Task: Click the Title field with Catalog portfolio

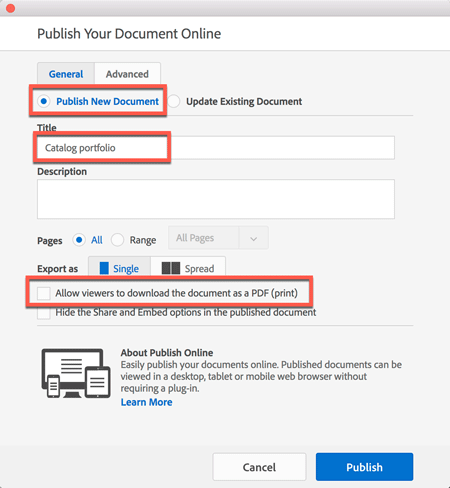Action: tap(216, 148)
